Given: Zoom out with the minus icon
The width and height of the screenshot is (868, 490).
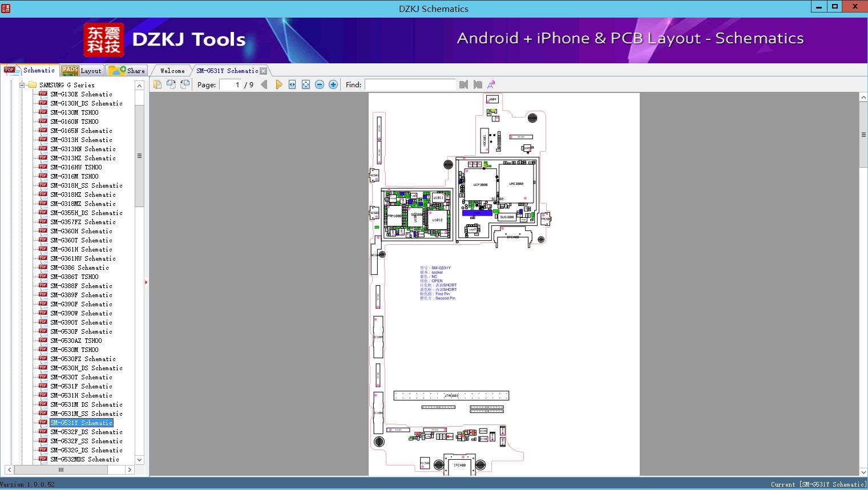Looking at the screenshot, I should coord(320,84).
